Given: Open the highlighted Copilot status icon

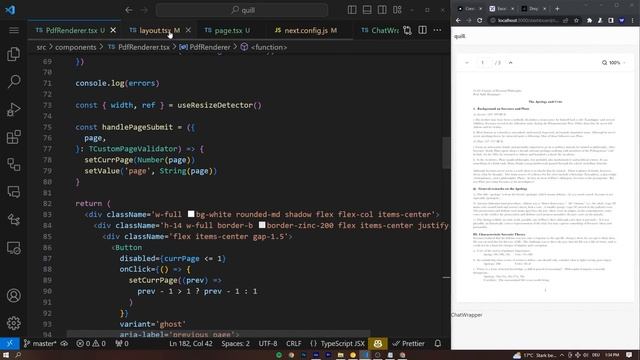Looking at the screenshot, I should pos(378,344).
